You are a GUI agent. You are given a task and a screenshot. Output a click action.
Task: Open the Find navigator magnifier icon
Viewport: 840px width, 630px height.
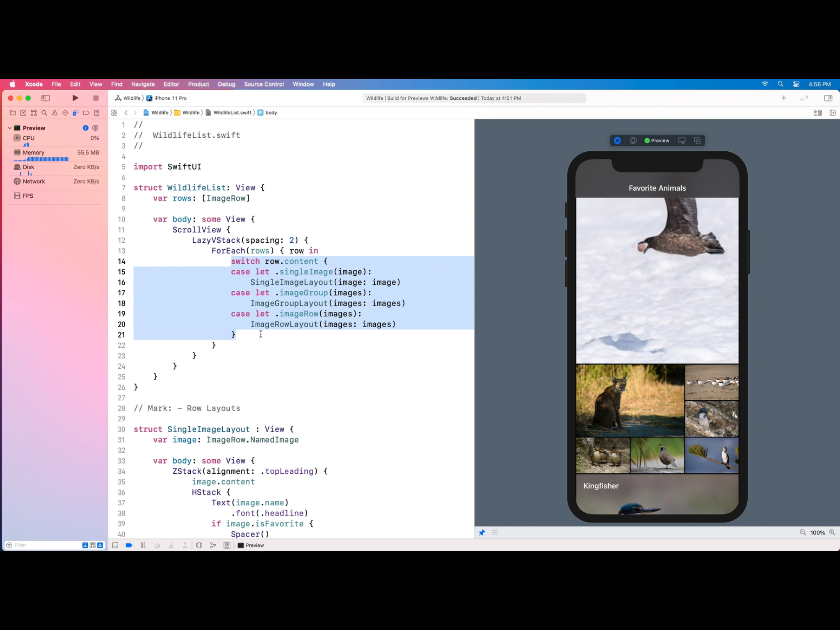click(44, 113)
